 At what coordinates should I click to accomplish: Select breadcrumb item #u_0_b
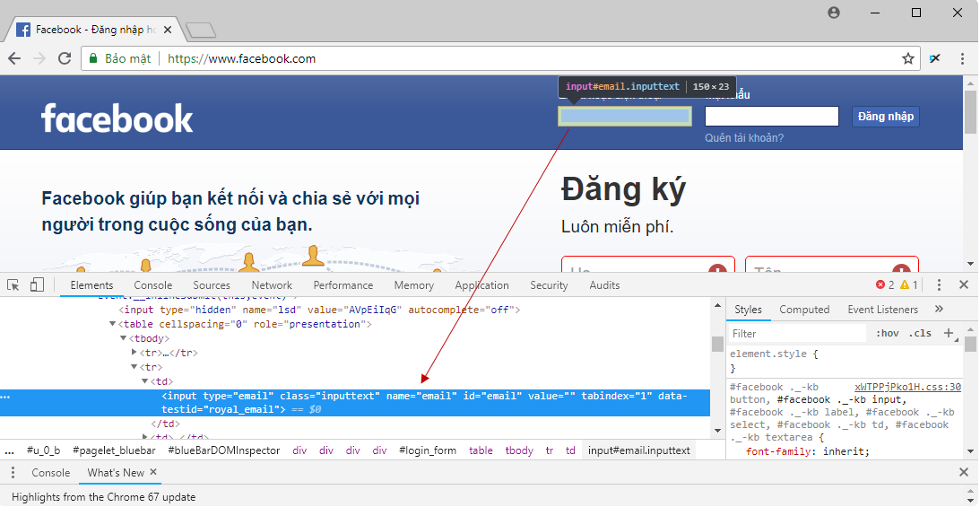click(44, 450)
